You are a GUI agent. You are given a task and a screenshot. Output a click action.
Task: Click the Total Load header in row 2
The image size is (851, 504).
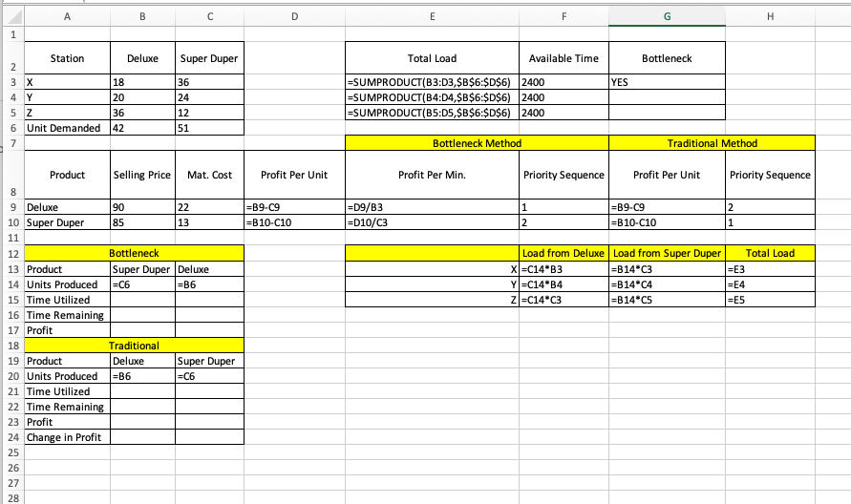click(x=432, y=58)
